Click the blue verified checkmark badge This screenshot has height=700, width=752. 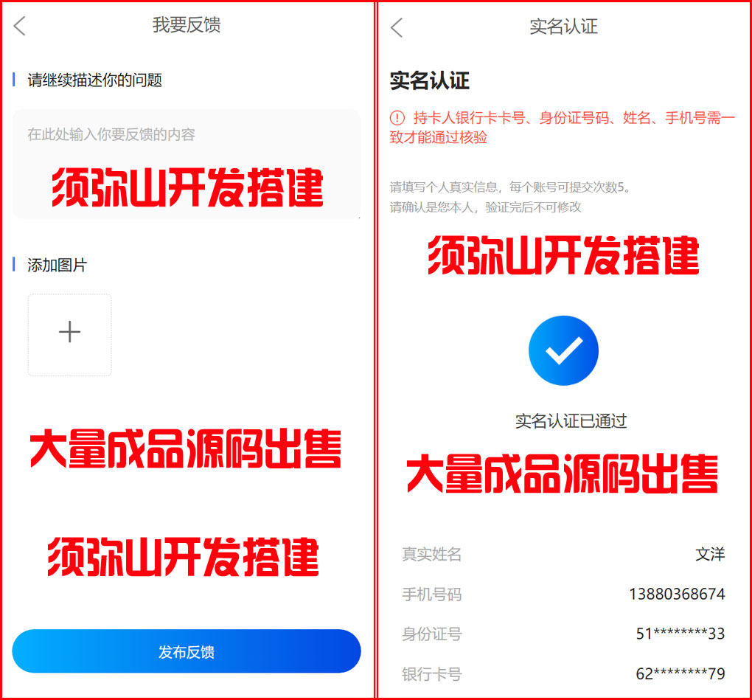click(563, 350)
